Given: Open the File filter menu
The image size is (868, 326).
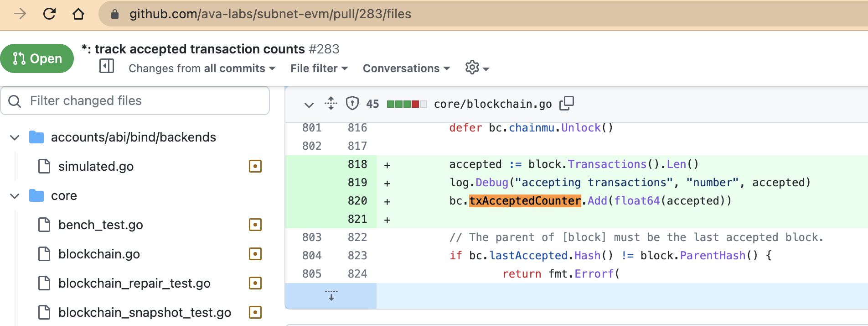Looking at the screenshot, I should tap(319, 68).
